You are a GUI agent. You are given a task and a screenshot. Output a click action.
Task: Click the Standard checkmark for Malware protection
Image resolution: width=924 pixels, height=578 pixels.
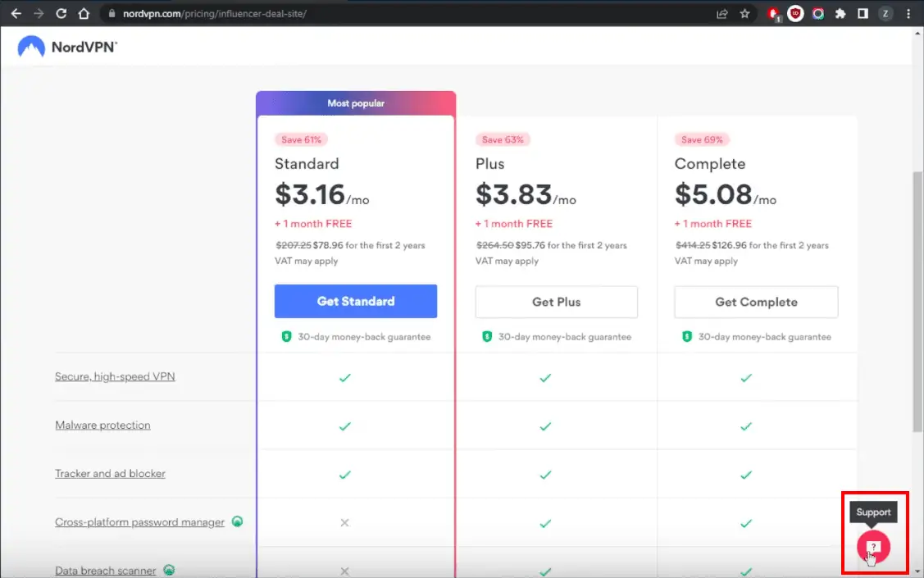pyautogui.click(x=344, y=426)
